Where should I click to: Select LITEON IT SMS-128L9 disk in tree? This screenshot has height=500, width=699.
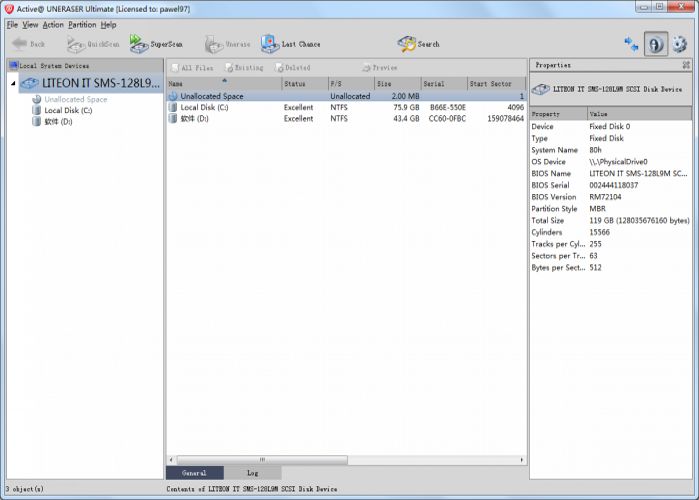pos(91,83)
